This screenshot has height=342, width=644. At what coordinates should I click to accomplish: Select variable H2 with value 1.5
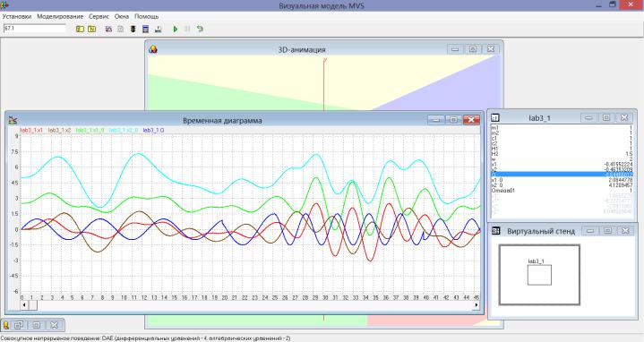coord(562,154)
